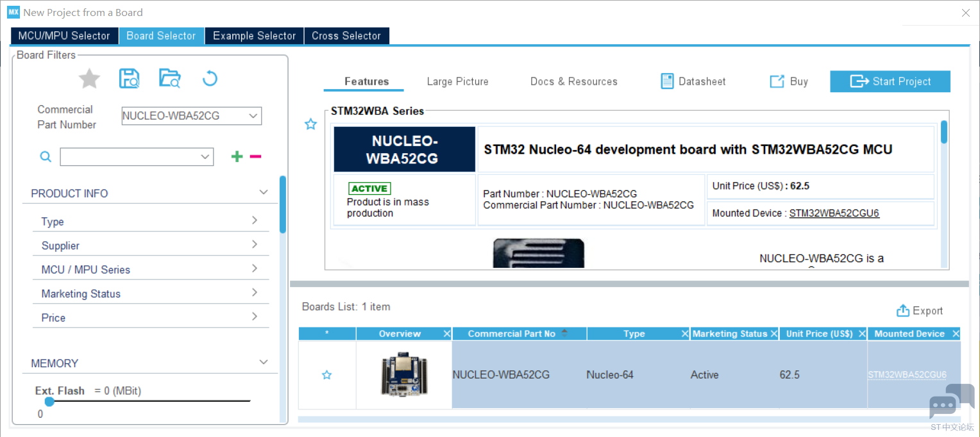Show favorite boards with the star filter icon
The image size is (980, 437).
(89, 79)
